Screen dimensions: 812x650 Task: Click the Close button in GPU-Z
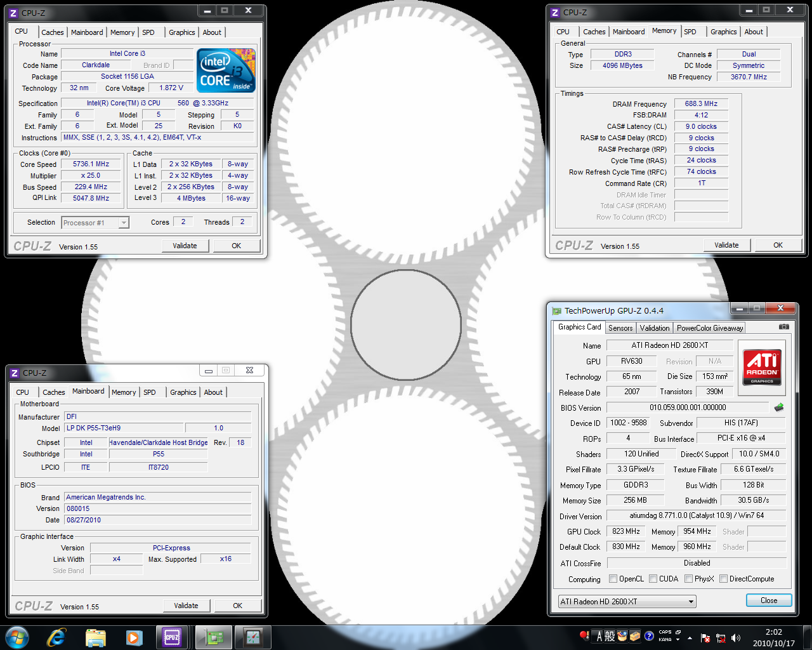[x=769, y=600]
